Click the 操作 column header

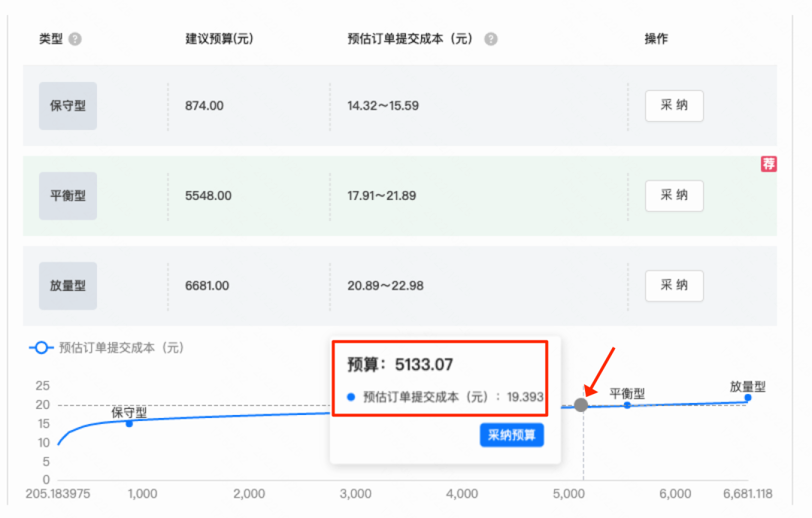coord(656,39)
